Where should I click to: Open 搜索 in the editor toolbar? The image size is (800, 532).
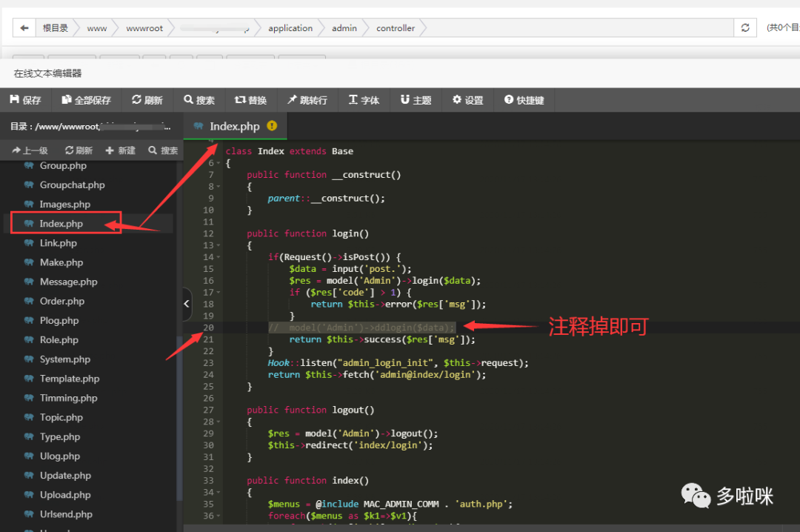coord(199,100)
